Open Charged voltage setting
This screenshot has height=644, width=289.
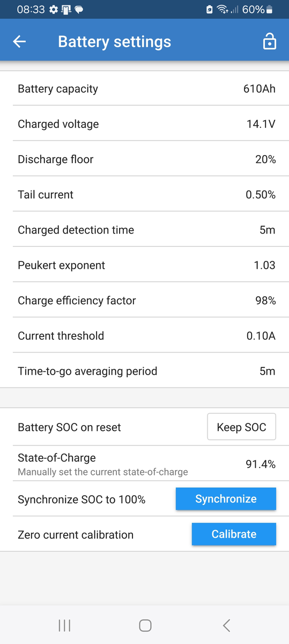(x=144, y=124)
